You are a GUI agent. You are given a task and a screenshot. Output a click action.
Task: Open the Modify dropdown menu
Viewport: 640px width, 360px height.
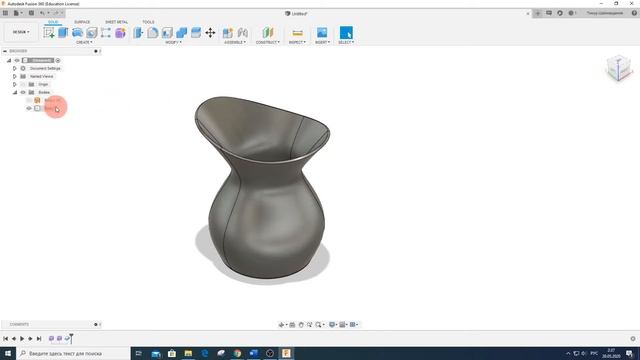(x=173, y=42)
